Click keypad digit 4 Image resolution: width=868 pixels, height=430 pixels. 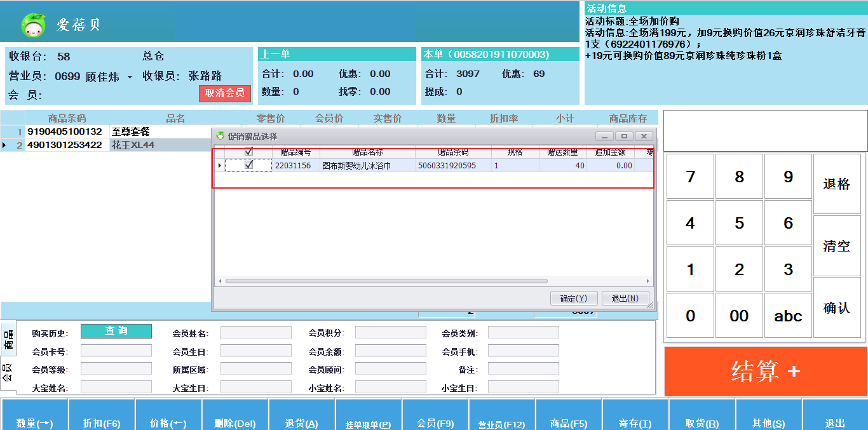690,223
